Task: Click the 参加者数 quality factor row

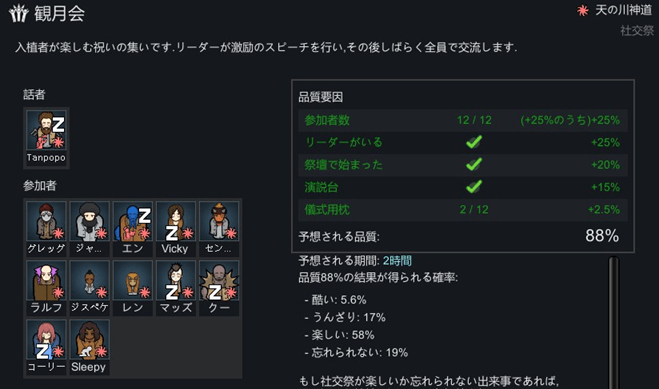Action: tap(463, 120)
